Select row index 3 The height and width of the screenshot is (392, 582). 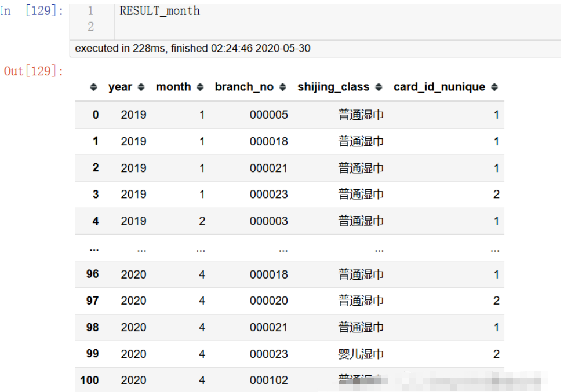pyautogui.click(x=96, y=195)
